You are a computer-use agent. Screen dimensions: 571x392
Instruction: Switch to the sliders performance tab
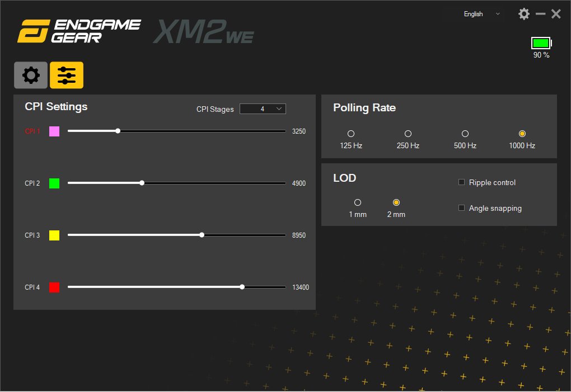tap(67, 75)
